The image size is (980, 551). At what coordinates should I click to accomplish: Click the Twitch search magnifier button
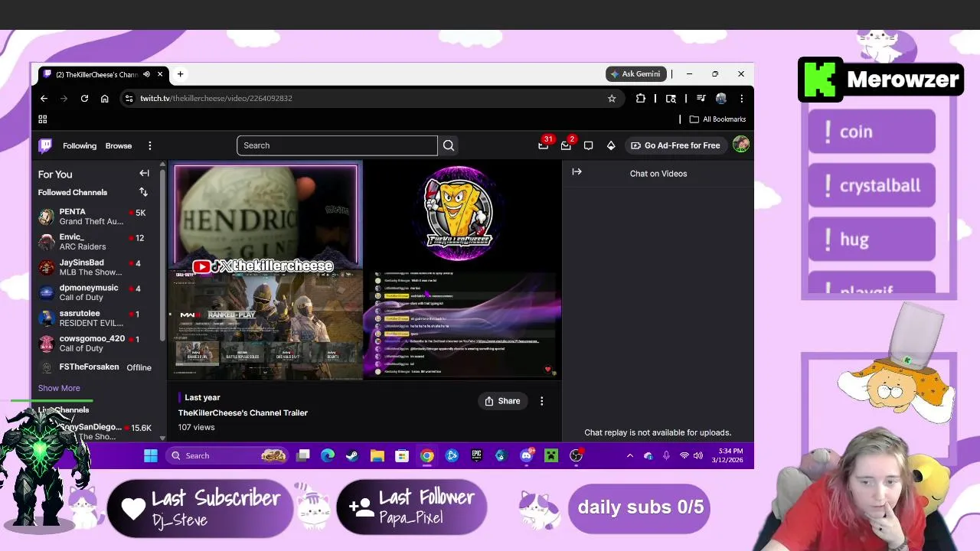[x=449, y=145]
